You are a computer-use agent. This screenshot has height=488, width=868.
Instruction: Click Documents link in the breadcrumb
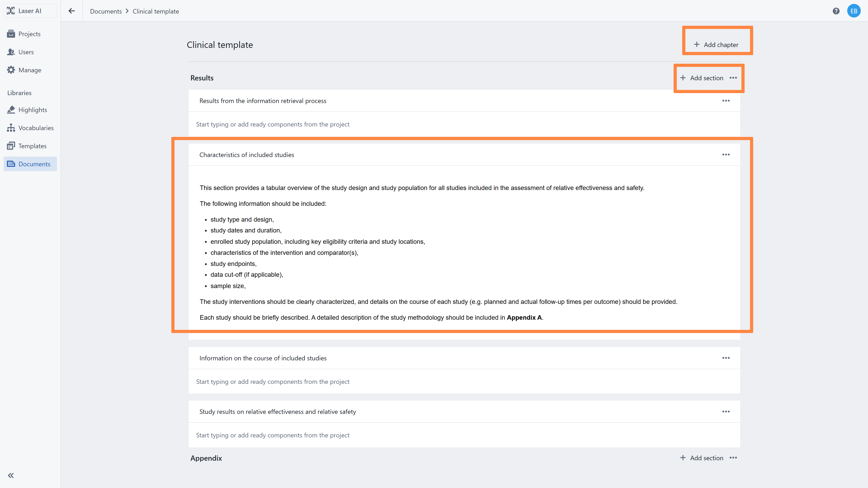pos(106,11)
